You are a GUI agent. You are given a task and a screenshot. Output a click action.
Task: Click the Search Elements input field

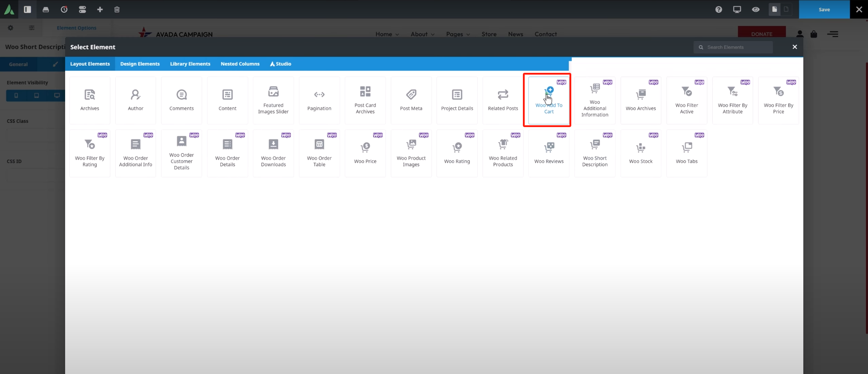tap(737, 47)
